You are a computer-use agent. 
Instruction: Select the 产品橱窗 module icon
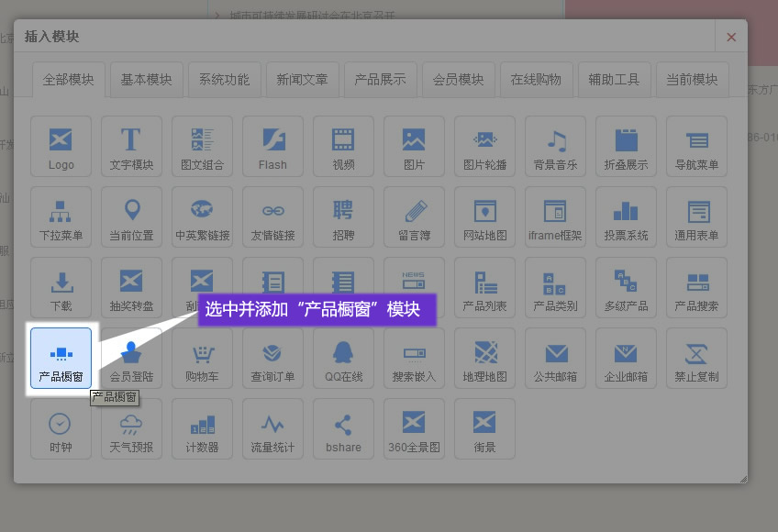(x=61, y=358)
